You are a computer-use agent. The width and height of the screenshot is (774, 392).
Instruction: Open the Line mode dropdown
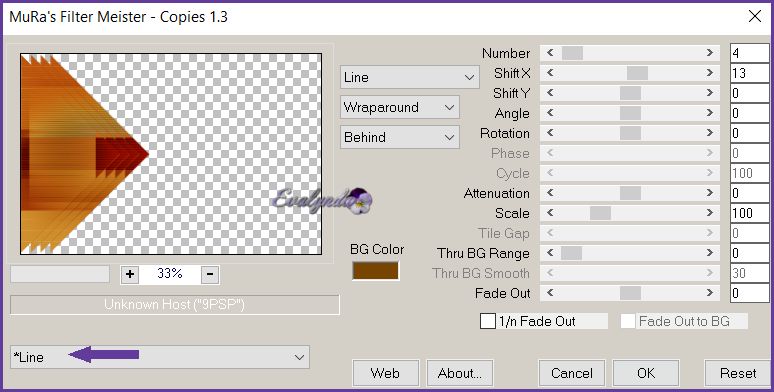tap(409, 78)
